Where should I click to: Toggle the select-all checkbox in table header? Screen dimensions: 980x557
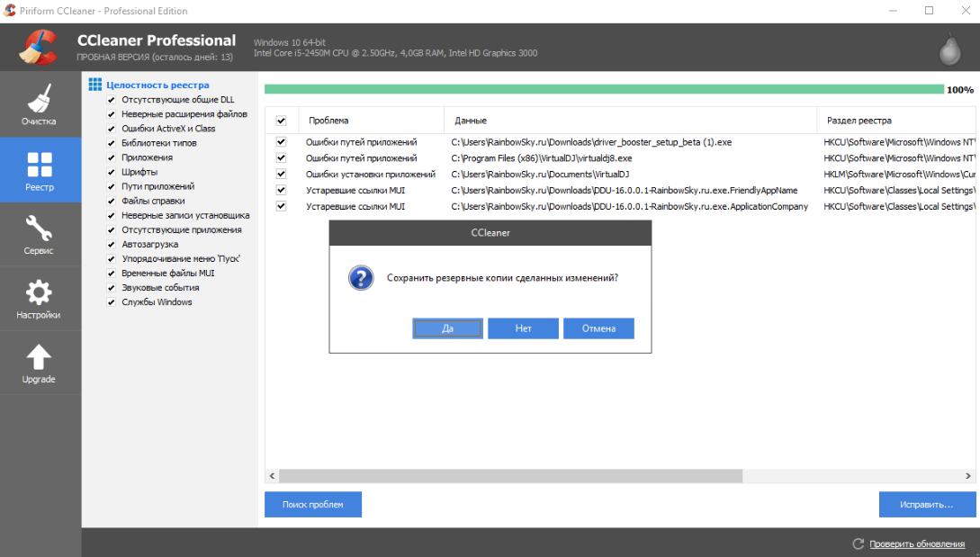(x=281, y=121)
